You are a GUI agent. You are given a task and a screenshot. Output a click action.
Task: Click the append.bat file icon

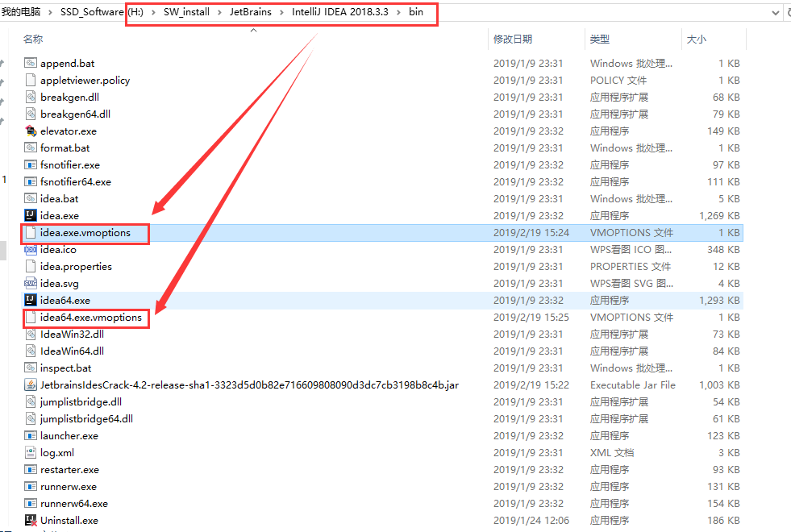31,63
